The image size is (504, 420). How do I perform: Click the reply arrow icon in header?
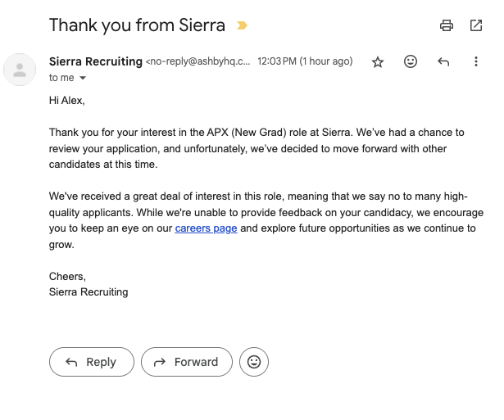click(x=443, y=62)
